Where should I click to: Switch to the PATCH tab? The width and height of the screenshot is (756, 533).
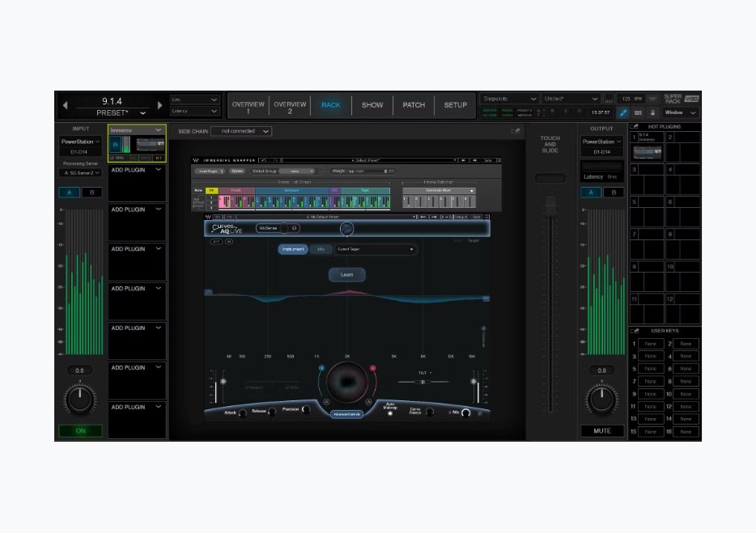coord(414,105)
